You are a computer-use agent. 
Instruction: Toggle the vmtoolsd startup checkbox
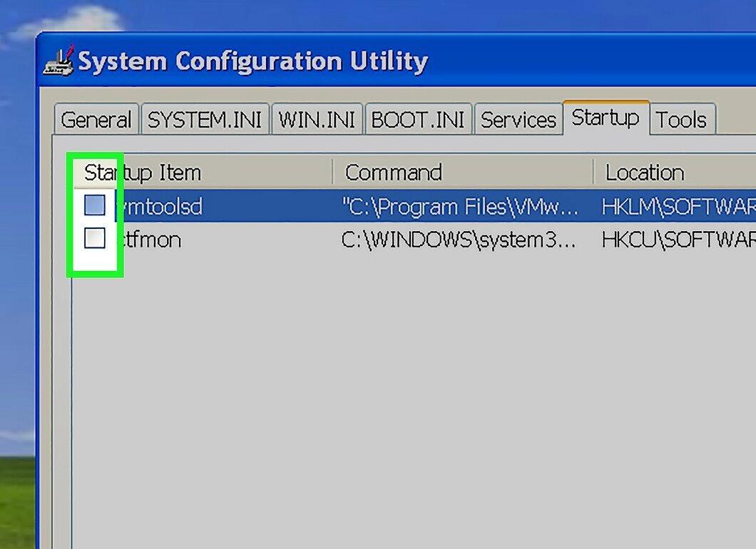click(x=94, y=205)
